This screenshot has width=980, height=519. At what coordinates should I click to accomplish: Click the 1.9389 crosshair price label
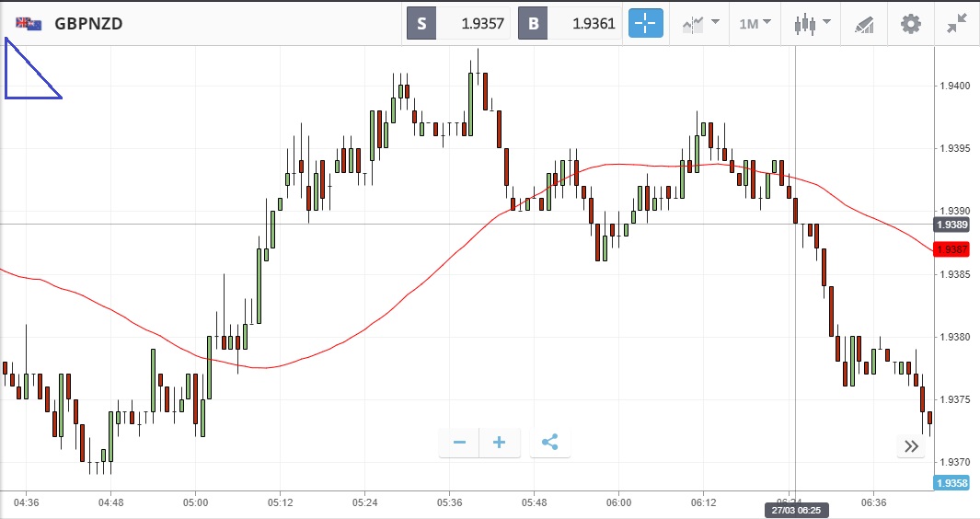[951, 225]
